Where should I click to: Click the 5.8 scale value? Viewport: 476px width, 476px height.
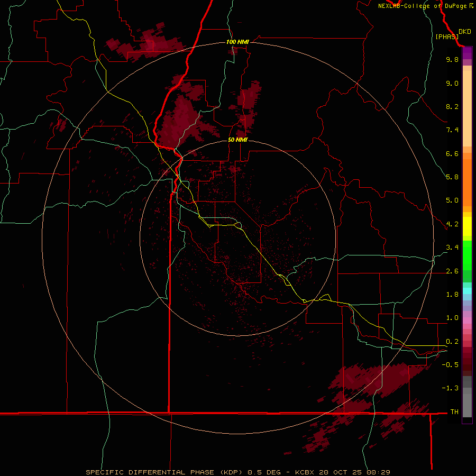tap(452, 177)
